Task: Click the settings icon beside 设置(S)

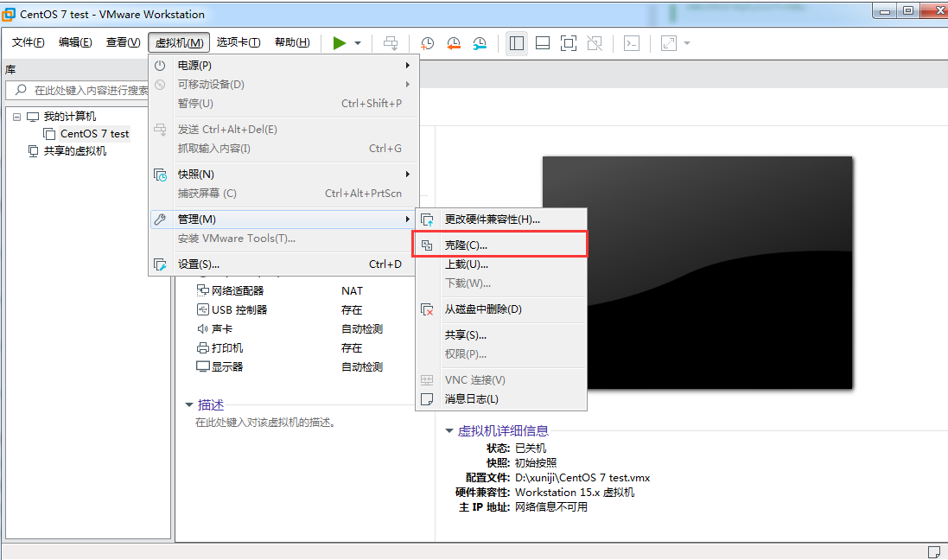Action: coord(160,264)
